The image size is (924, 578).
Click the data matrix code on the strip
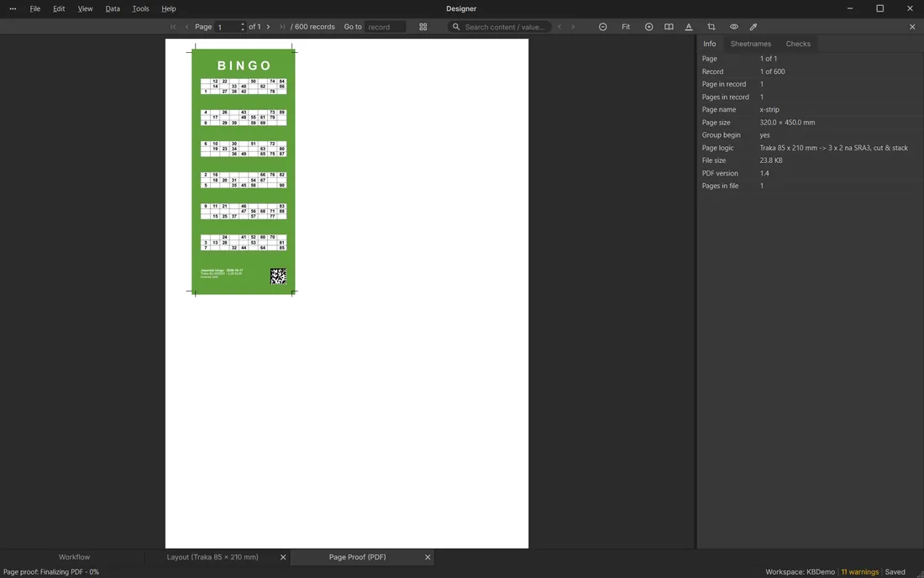[278, 276]
